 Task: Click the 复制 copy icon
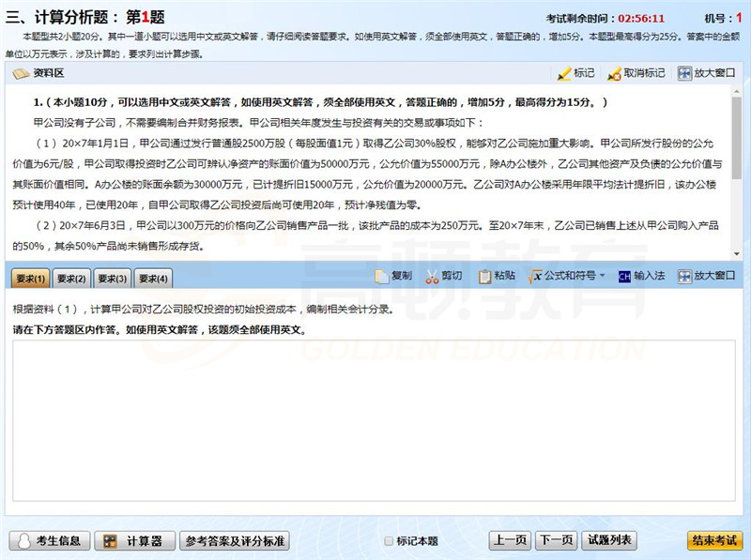(x=382, y=277)
